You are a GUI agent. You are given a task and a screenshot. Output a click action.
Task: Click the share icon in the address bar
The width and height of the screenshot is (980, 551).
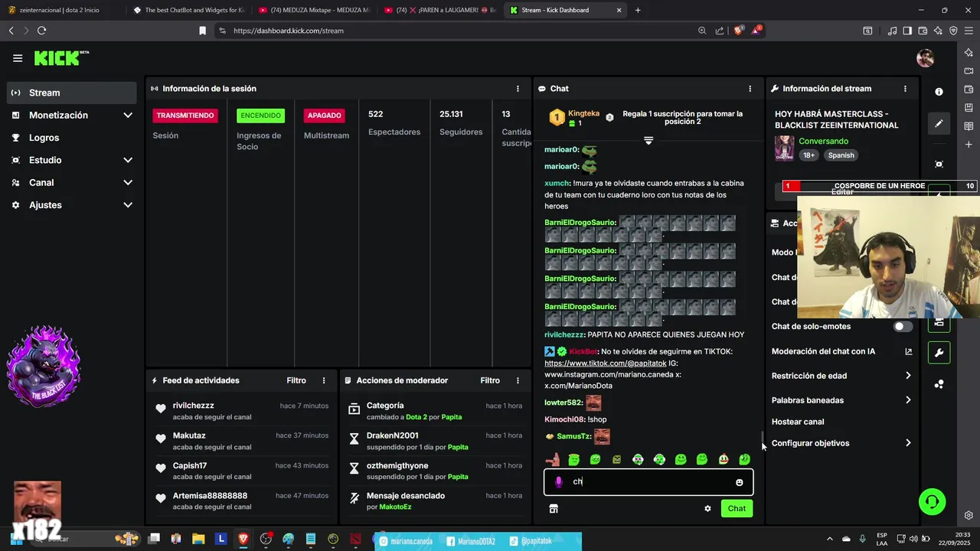click(x=720, y=31)
